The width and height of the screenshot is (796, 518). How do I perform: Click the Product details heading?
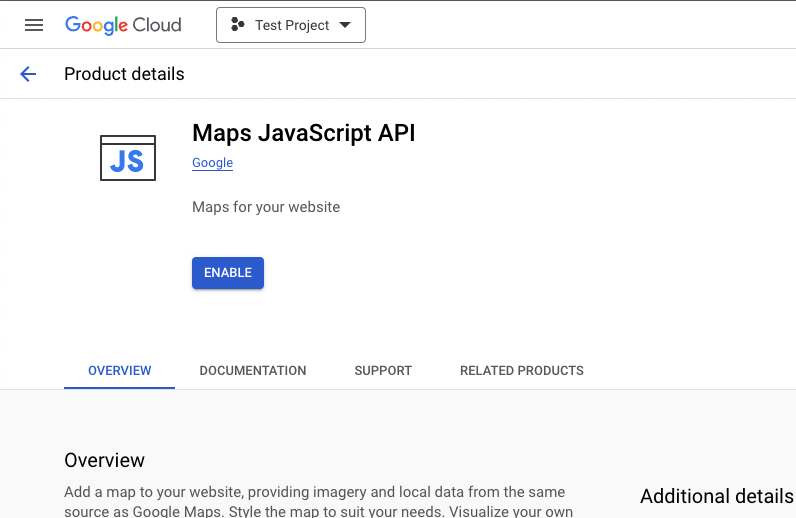(x=124, y=74)
